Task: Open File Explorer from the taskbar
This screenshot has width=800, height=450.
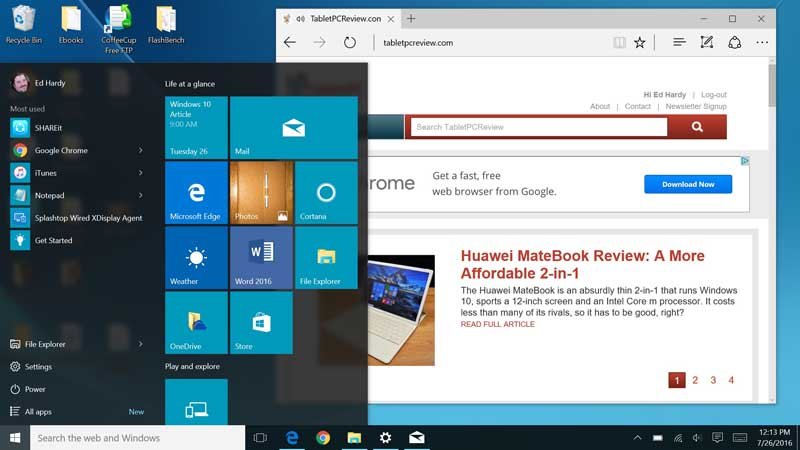Action: pos(354,438)
